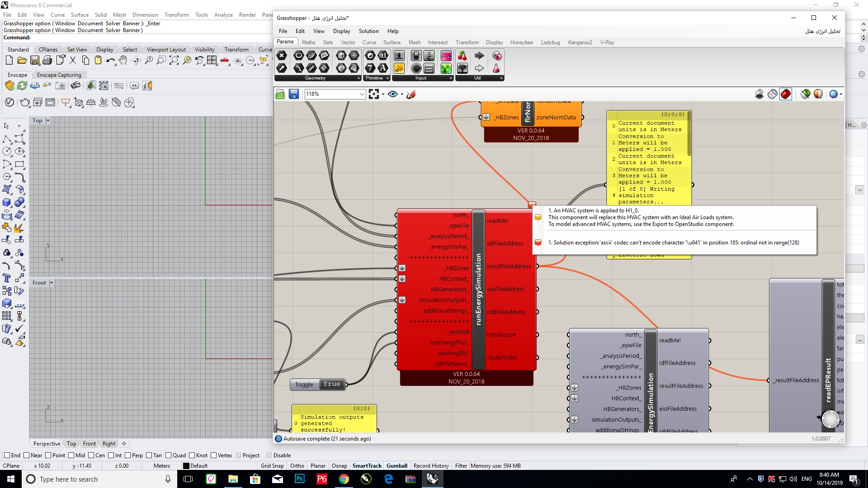The height and width of the screenshot is (488, 868).
Task: Click the red preview selected-only icon
Action: (x=786, y=94)
